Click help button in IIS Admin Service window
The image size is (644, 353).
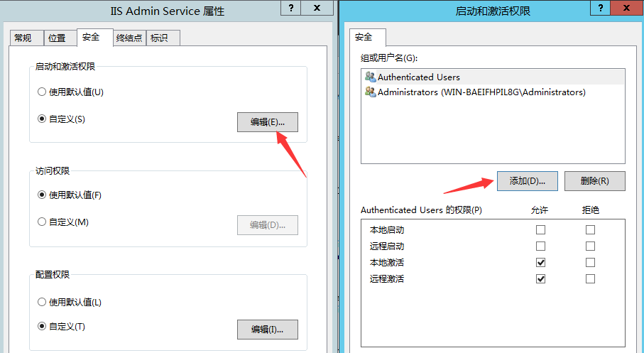[x=290, y=9]
